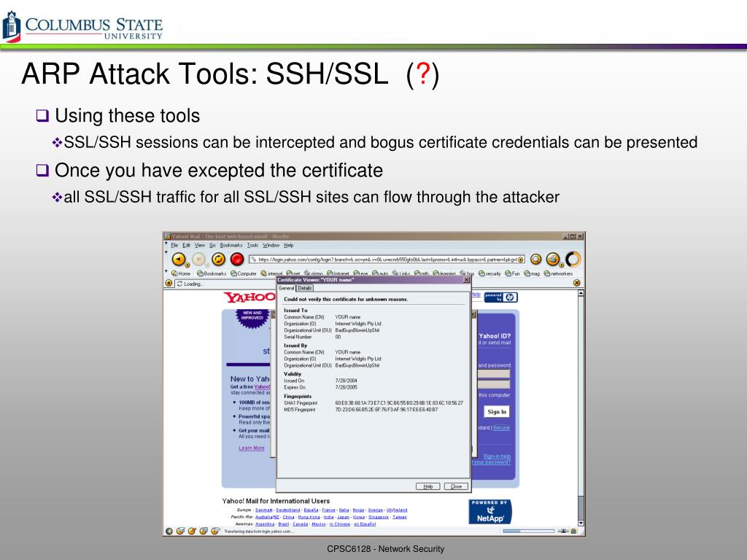Image resolution: width=747 pixels, height=560 pixels.
Task: Click the online/offline connection icon in the status bar
Action: pyautogui.click(x=564, y=531)
